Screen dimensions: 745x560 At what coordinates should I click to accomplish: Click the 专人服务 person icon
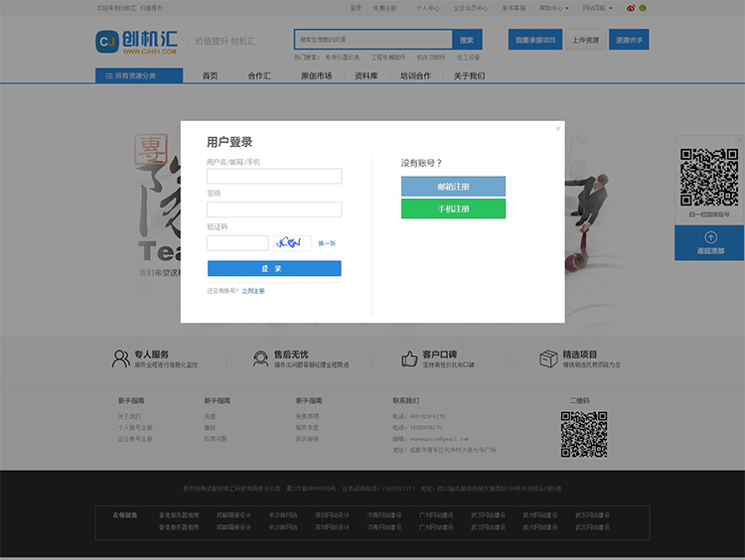pos(121,358)
